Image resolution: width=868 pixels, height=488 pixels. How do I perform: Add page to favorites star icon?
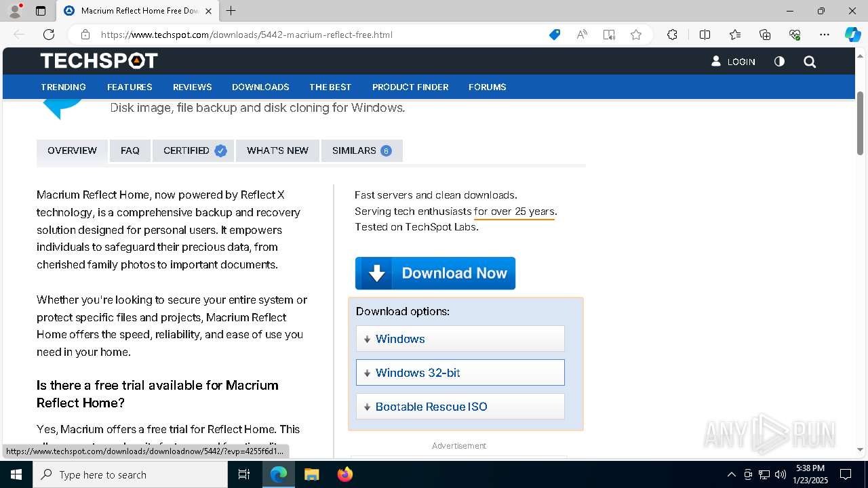click(636, 35)
